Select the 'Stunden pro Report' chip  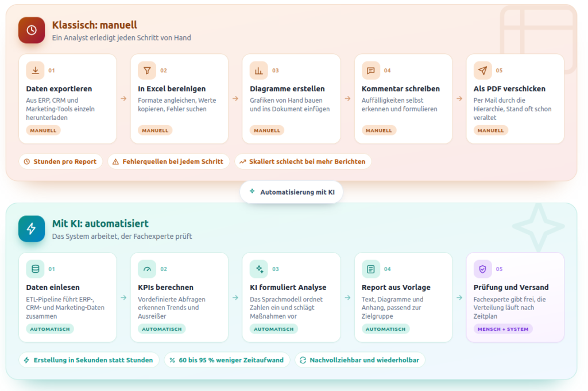(61, 161)
